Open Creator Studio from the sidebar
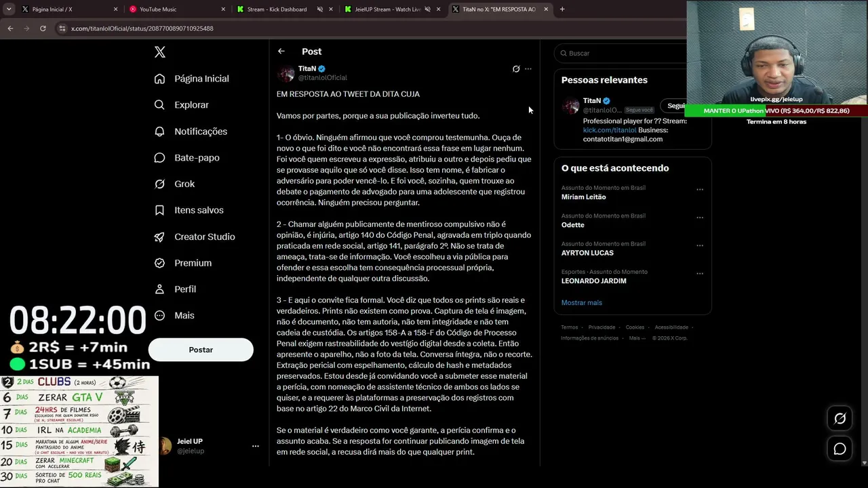The height and width of the screenshot is (488, 868). pyautogui.click(x=195, y=237)
